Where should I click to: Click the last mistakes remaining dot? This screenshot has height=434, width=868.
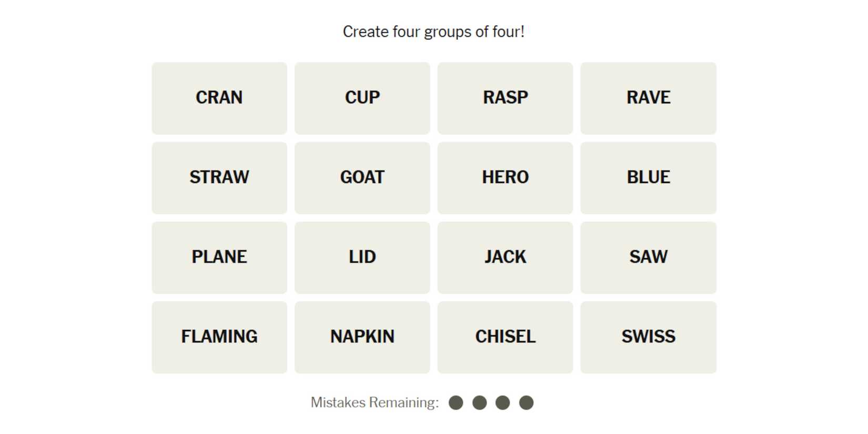(x=526, y=403)
